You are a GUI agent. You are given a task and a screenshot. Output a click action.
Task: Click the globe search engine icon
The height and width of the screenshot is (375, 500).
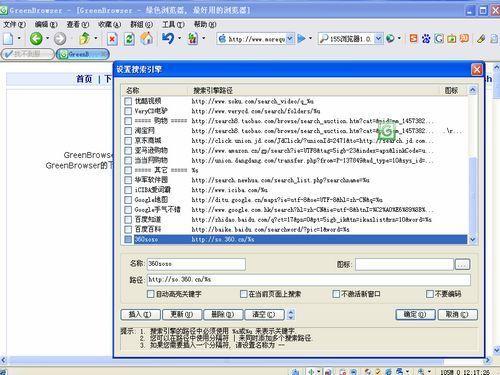pyautogui.click(x=390, y=39)
